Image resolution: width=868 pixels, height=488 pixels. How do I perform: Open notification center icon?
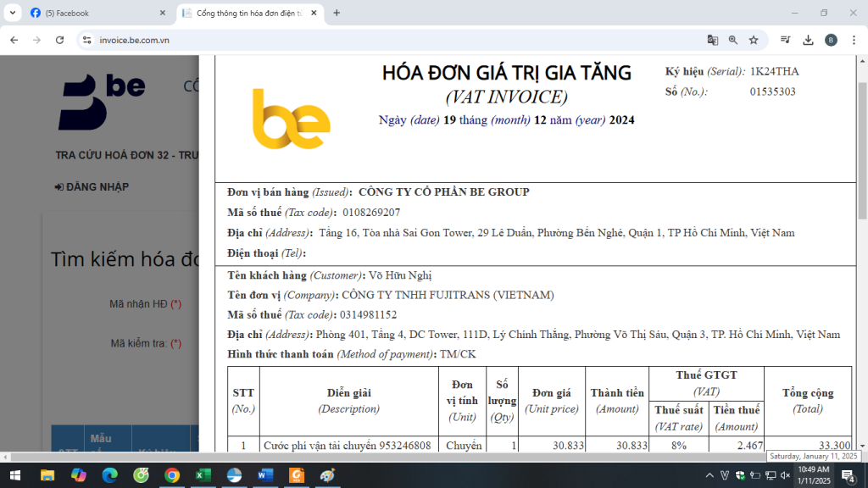848,475
